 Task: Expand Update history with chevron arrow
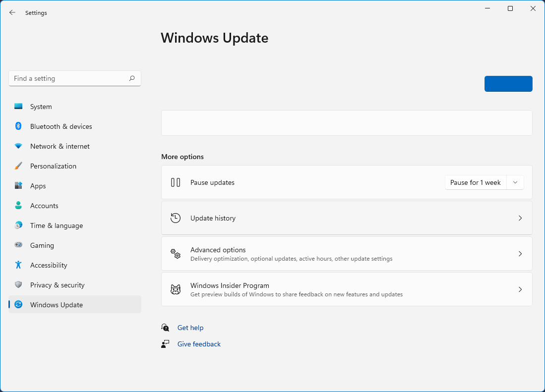click(520, 218)
